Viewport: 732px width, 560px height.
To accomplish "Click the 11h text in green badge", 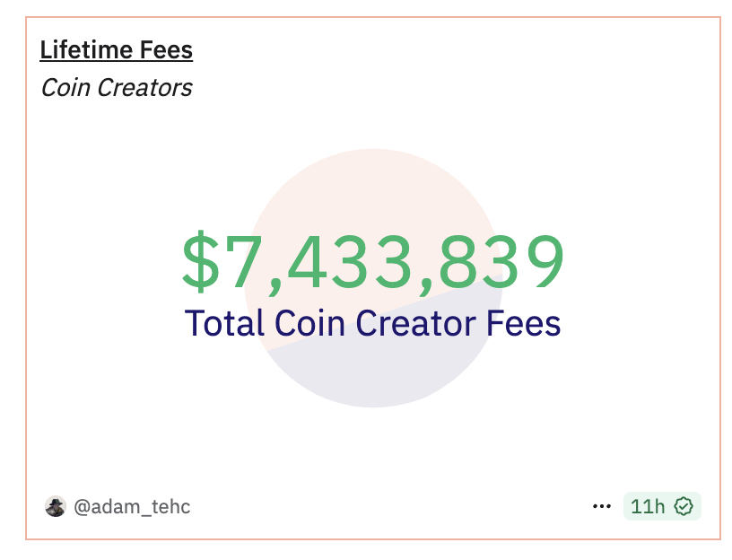I will (x=648, y=506).
